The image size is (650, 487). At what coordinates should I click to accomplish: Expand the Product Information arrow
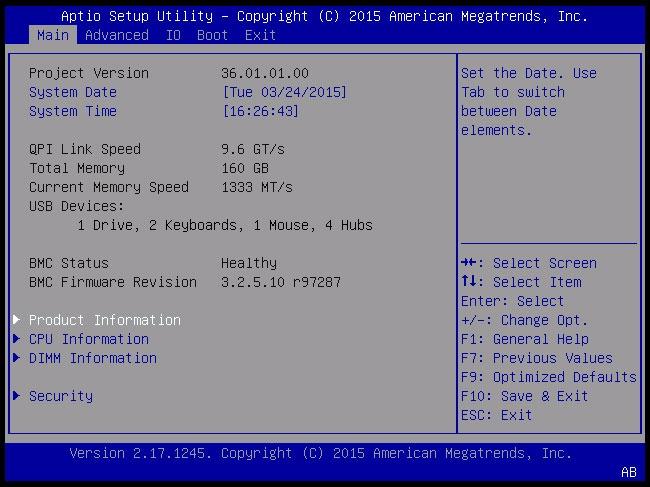pyautogui.click(x=17, y=320)
